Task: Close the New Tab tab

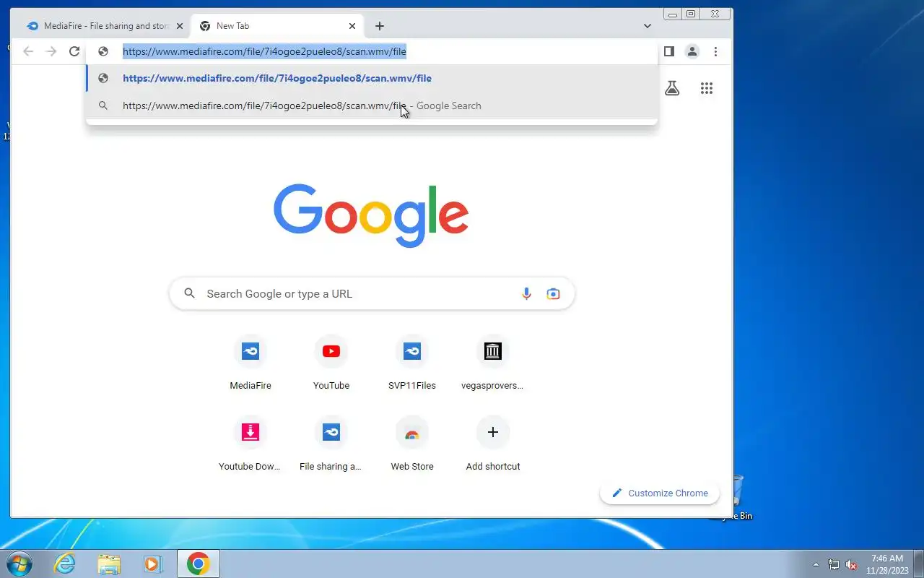Action: point(352,26)
